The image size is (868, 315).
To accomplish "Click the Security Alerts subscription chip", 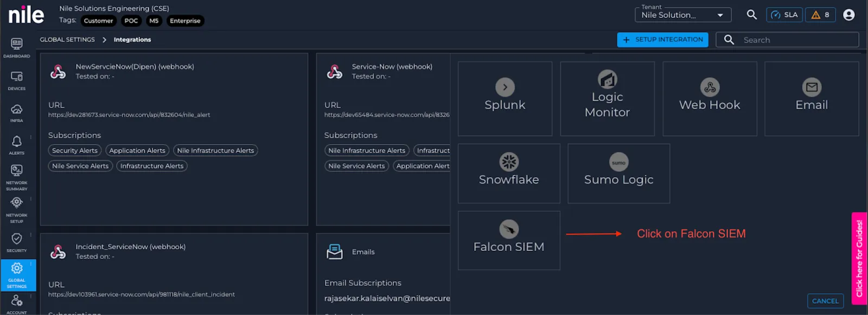I will [75, 150].
